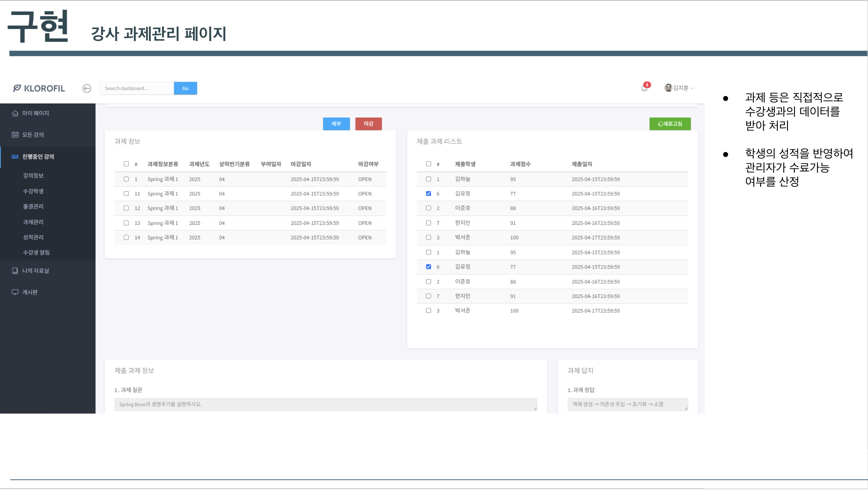Open 나의 자료실 via its book icon
868x490 pixels.
tap(15, 270)
